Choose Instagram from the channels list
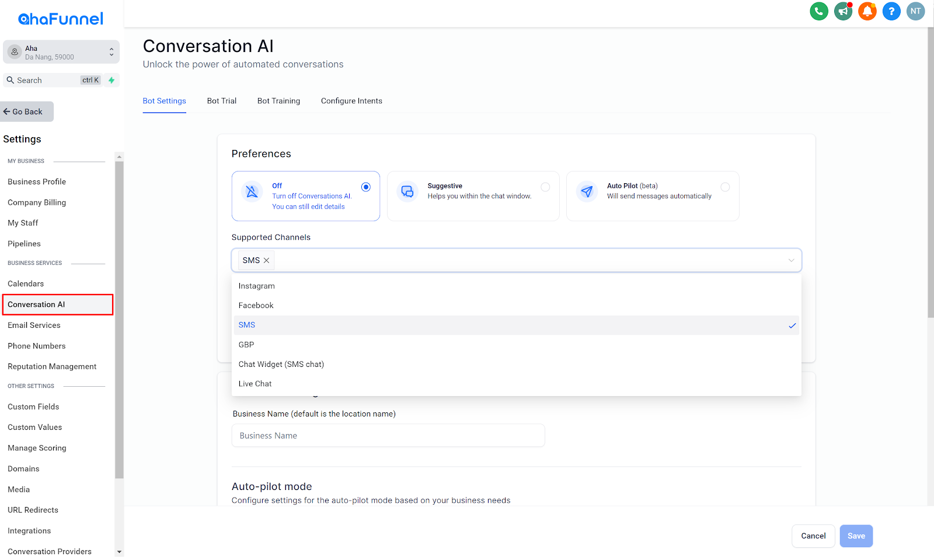Viewport: 934px width, 560px height. pos(517,286)
